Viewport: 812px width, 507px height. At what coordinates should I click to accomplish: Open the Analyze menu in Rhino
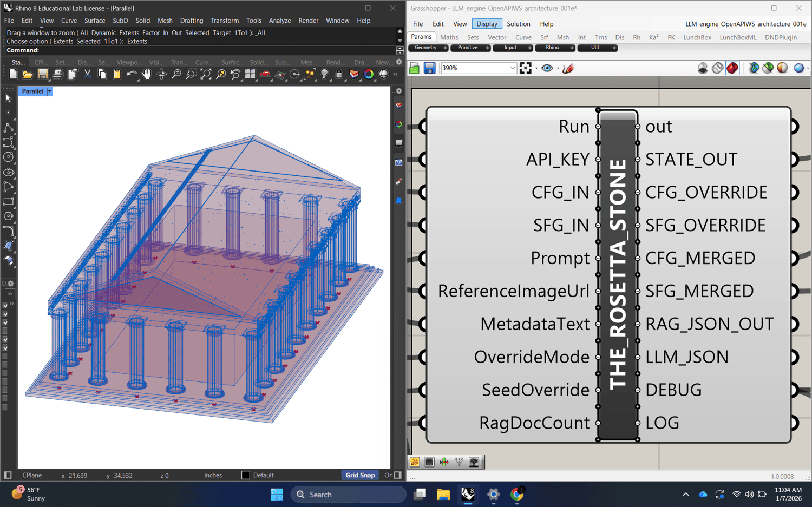coord(279,21)
